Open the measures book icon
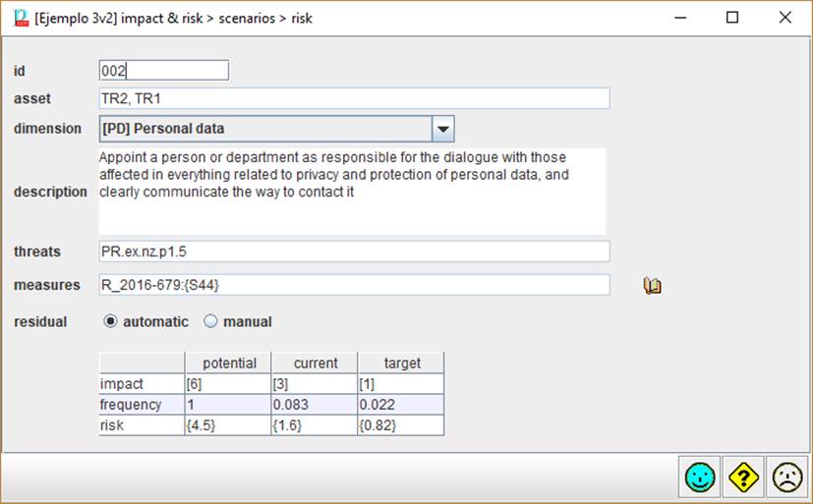The image size is (813, 504). (x=652, y=286)
